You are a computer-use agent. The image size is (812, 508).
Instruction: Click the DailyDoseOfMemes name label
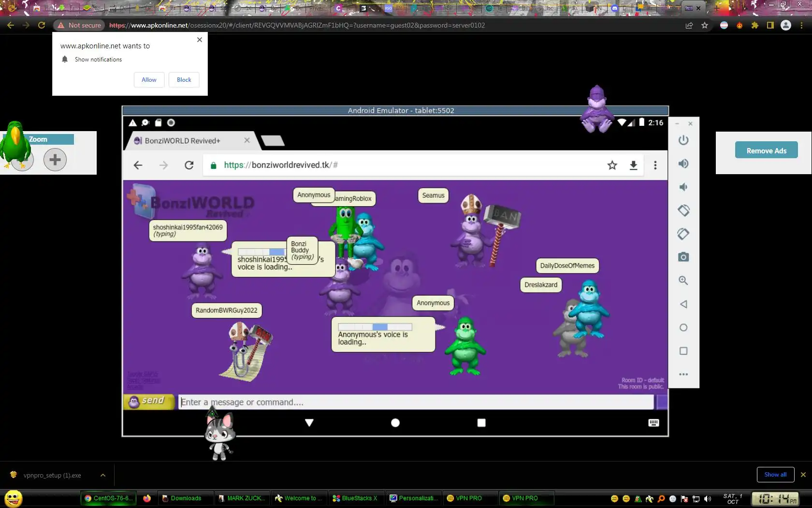(x=567, y=266)
